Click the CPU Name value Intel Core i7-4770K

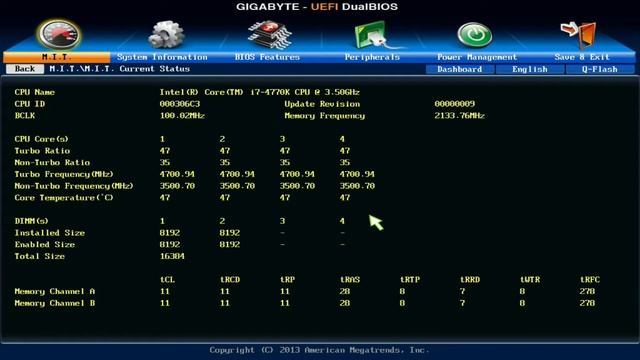click(260, 92)
